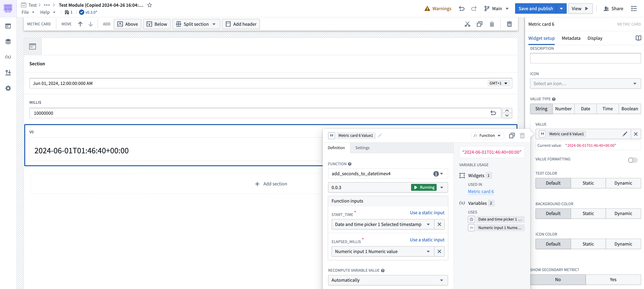This screenshot has height=289, width=644.
Task: Rename Metric card 6 Value1 variable in popup
Action: [380, 135]
